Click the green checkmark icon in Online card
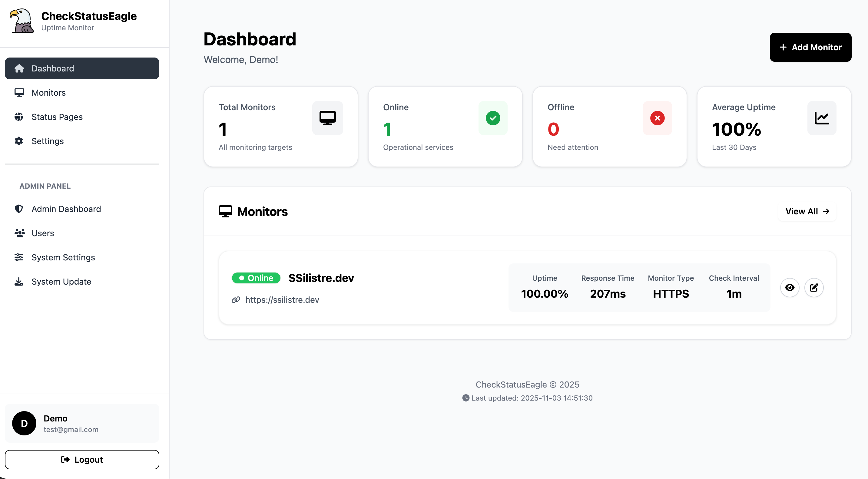 [493, 118]
